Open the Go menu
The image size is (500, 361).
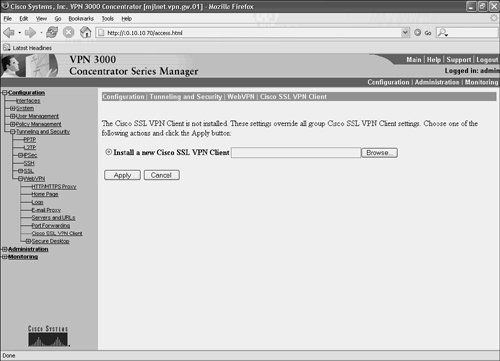58,19
